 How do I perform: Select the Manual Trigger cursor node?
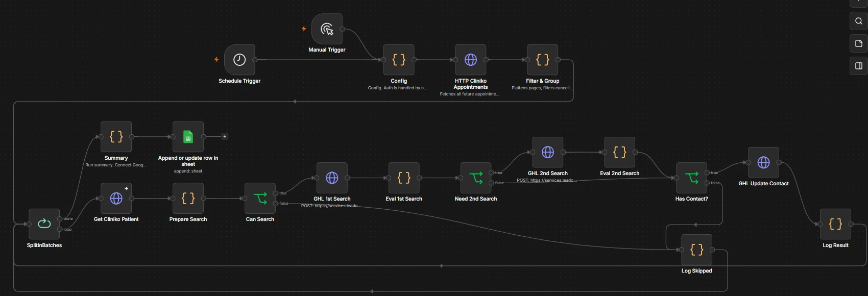(x=327, y=29)
